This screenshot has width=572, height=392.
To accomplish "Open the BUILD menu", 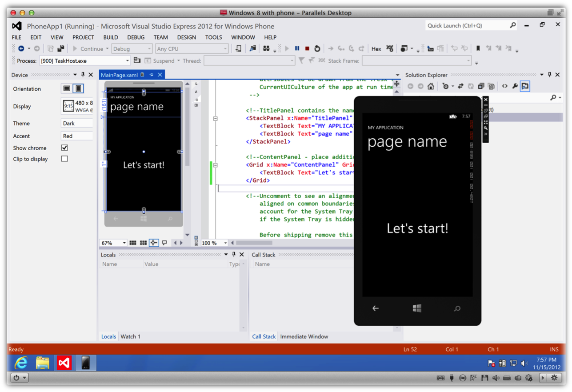I will click(111, 37).
